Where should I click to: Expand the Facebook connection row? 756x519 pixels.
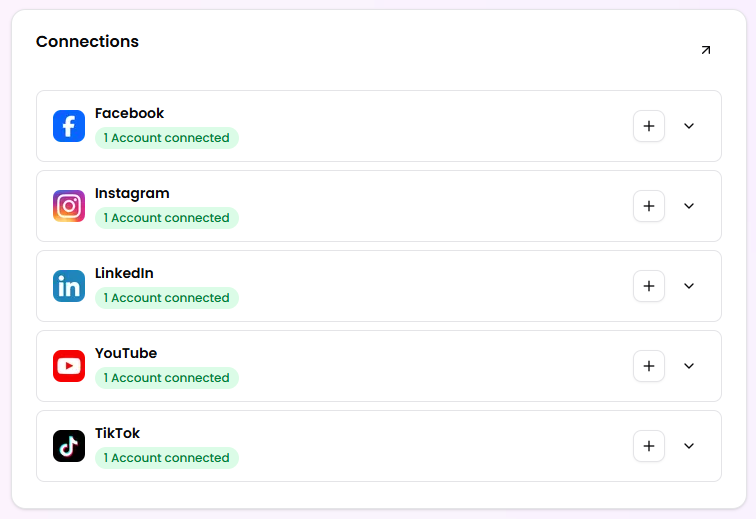click(x=689, y=126)
